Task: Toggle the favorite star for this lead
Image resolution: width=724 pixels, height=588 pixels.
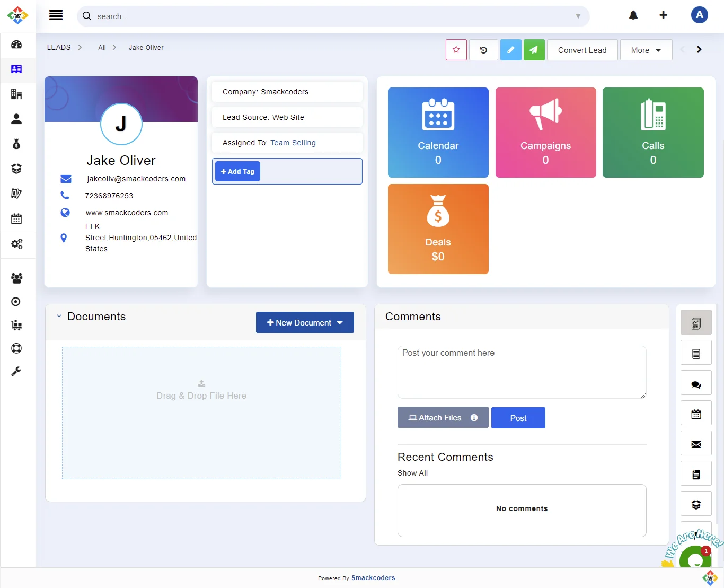Action: click(x=456, y=50)
